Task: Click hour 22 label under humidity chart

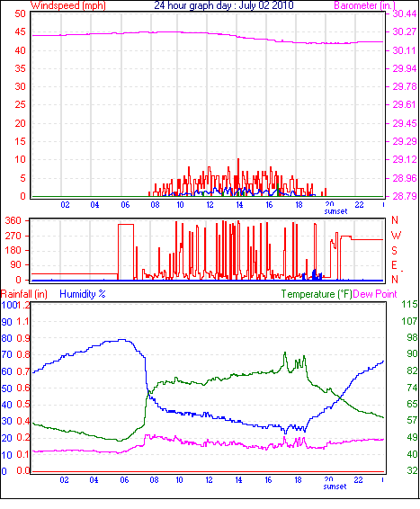Action: tap(358, 480)
